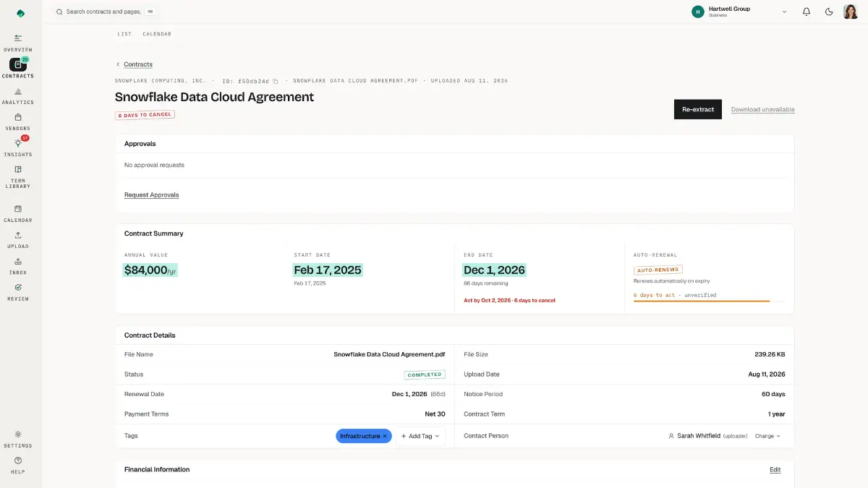Open the Add Tag dropdown
The height and width of the screenshot is (488, 868).
point(420,436)
